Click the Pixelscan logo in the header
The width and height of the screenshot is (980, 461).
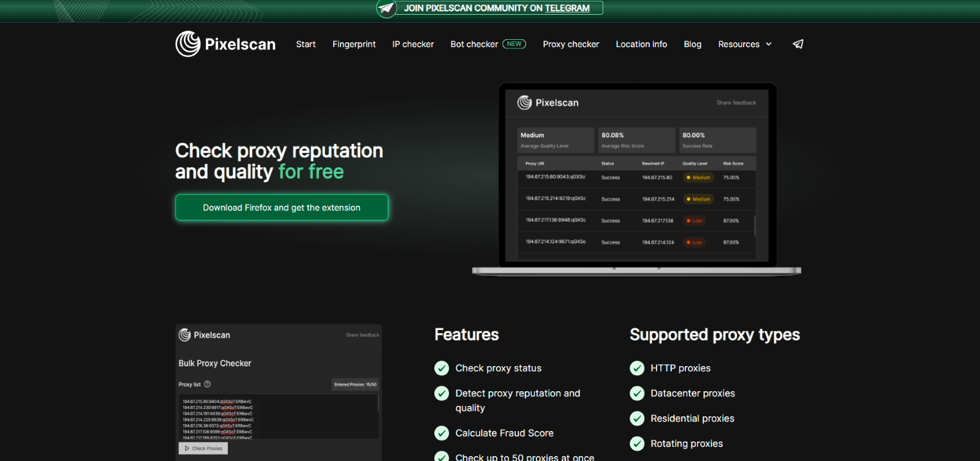pyautogui.click(x=225, y=44)
